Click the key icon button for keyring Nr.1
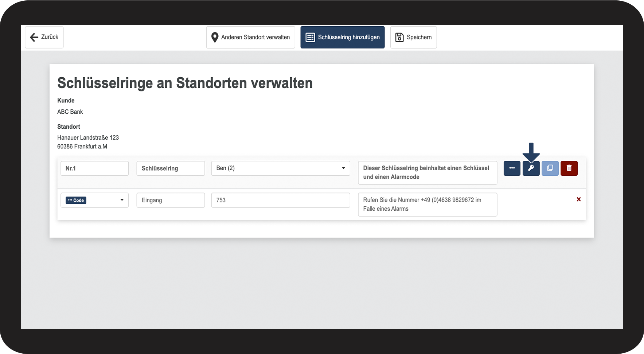 pyautogui.click(x=531, y=168)
